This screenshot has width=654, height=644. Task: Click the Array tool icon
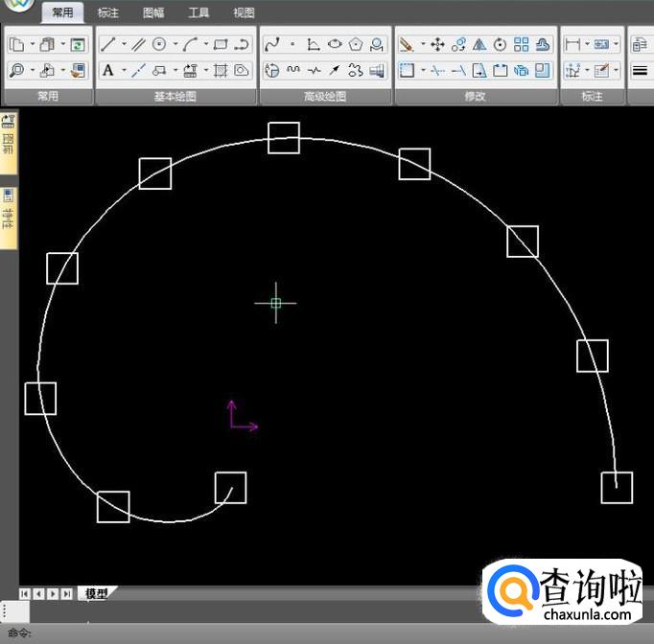coord(521,44)
